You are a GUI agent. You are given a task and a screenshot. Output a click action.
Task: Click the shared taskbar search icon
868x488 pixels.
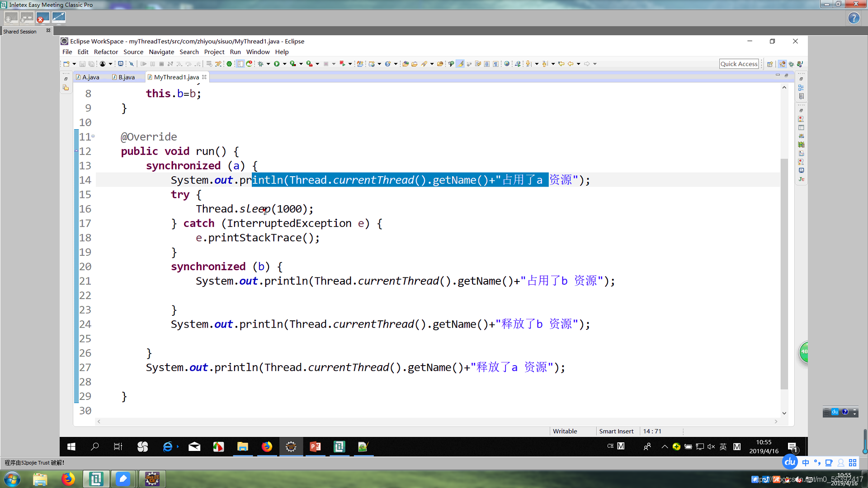click(95, 447)
